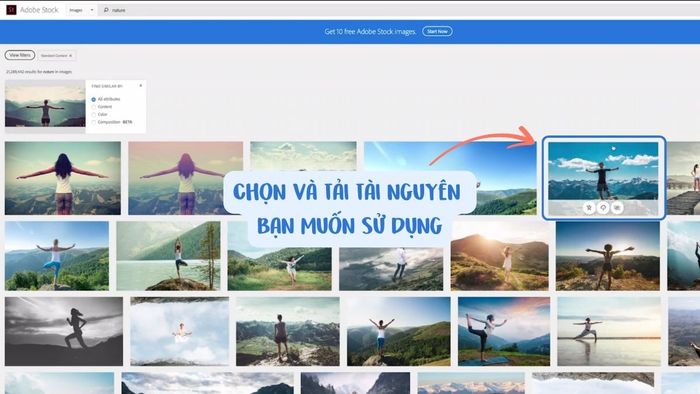
Task: Open the curly-haired silhouette arms-out photo
Action: coord(608,256)
